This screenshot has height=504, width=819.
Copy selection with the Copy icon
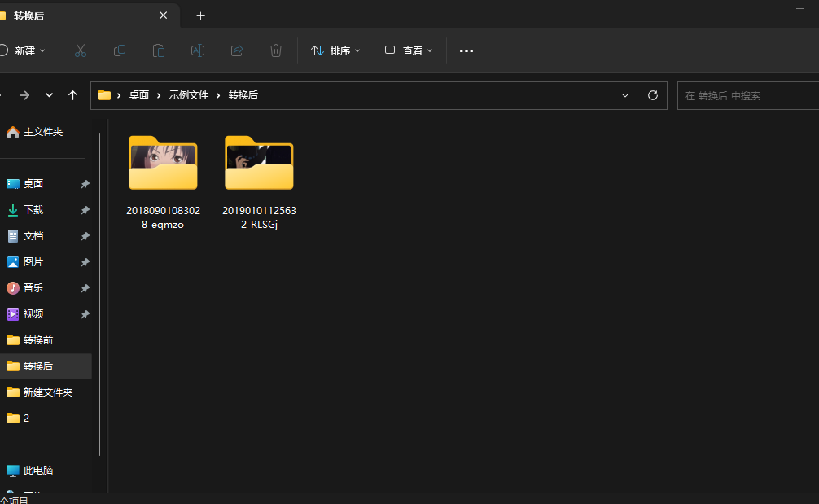(119, 50)
